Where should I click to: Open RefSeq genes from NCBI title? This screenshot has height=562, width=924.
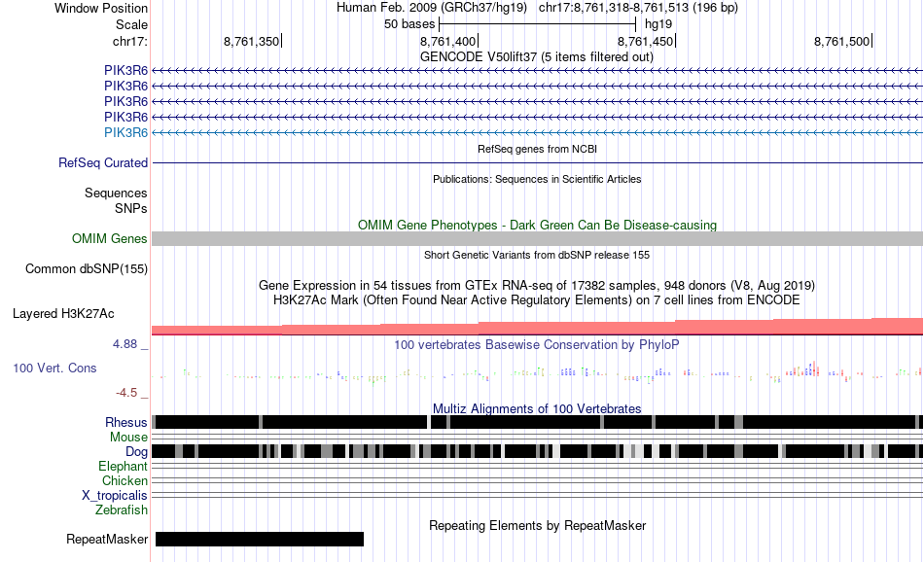[537, 149]
